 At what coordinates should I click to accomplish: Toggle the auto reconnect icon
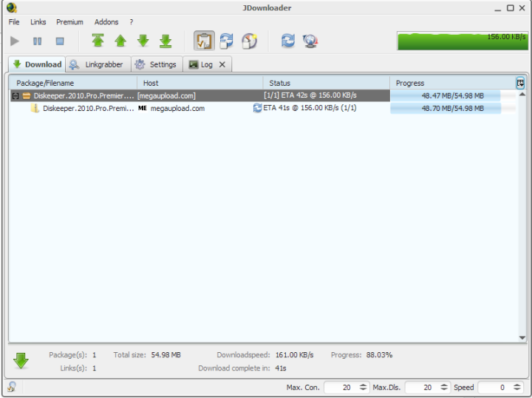coord(227,41)
